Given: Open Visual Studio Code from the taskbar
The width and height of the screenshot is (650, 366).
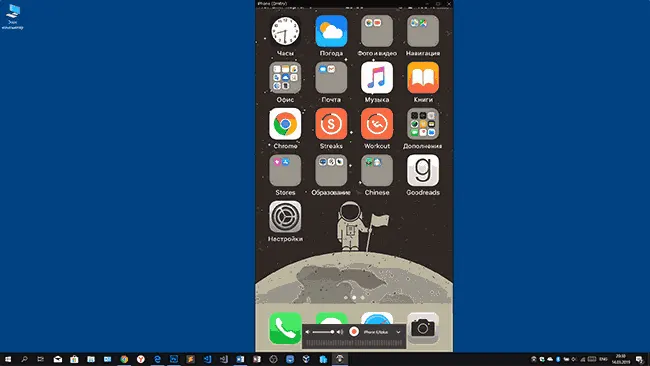Looking at the screenshot, I should coord(207,359).
